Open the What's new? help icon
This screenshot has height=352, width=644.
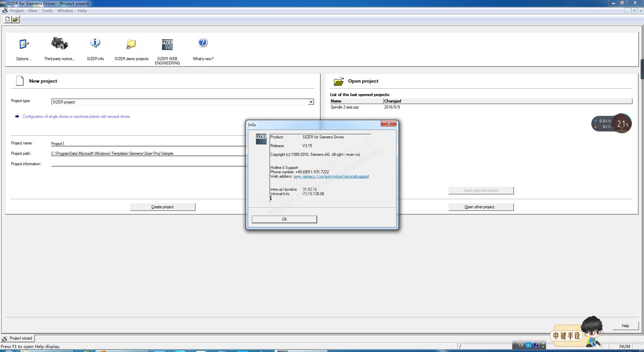(203, 43)
